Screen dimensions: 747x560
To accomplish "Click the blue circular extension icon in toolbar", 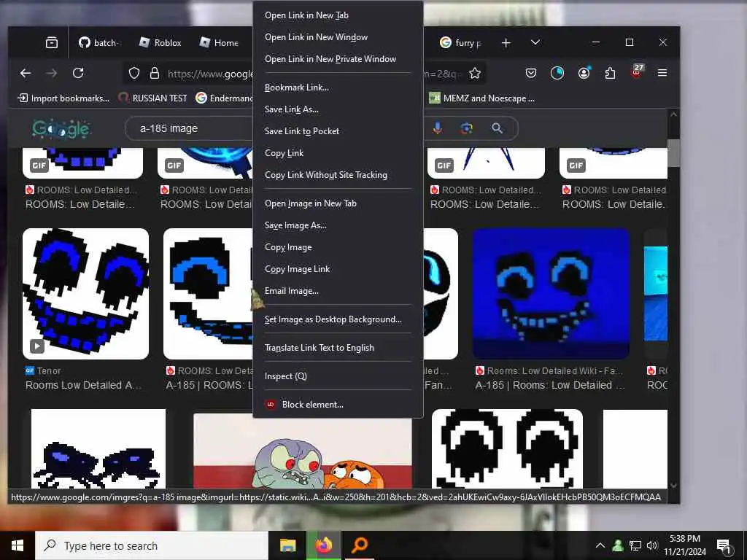I will coord(557,73).
